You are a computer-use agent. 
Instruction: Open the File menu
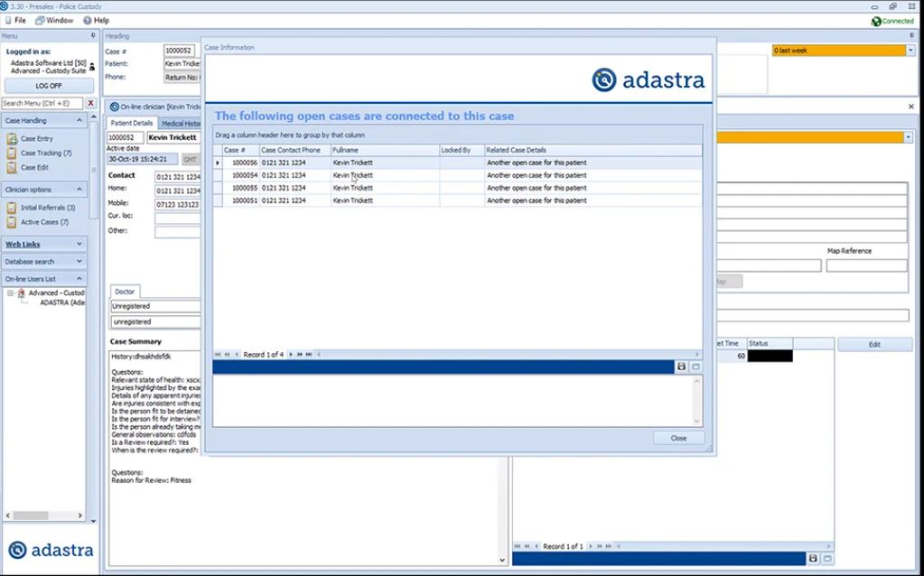point(16,20)
